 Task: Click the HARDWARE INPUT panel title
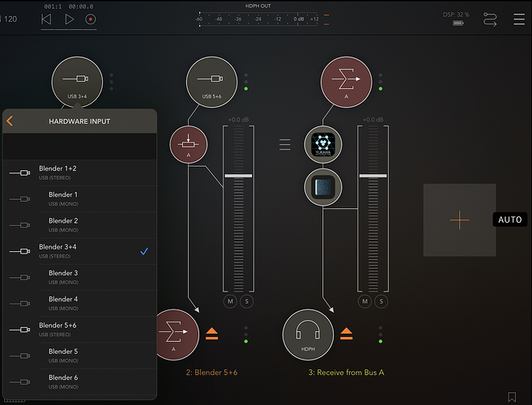[x=79, y=122]
